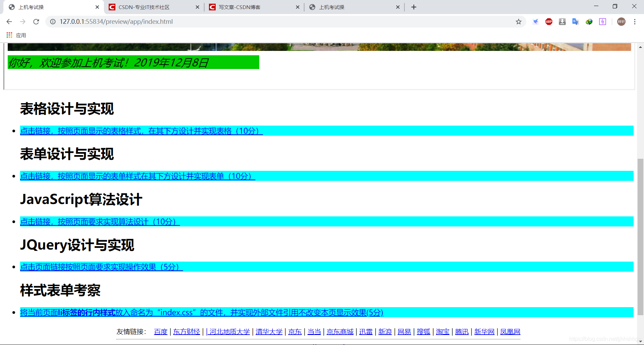Open a new browser tab
644x345 pixels.
[x=414, y=7]
